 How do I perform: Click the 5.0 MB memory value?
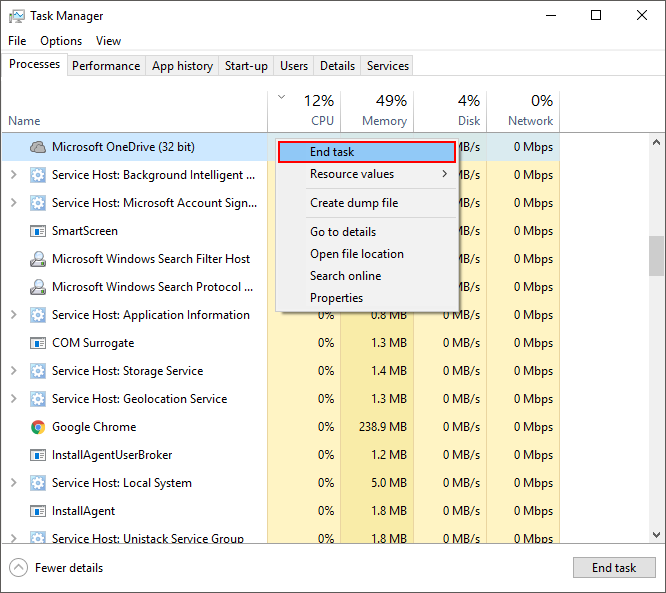click(x=389, y=483)
